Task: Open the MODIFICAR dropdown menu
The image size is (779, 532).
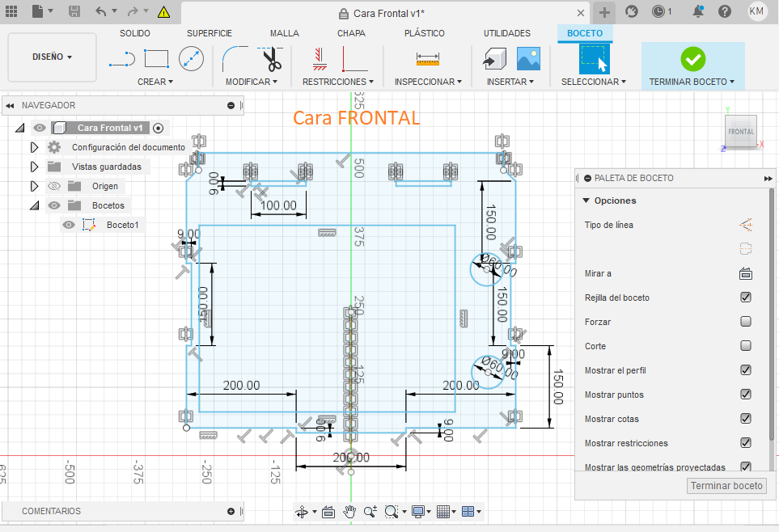Action: (252, 82)
